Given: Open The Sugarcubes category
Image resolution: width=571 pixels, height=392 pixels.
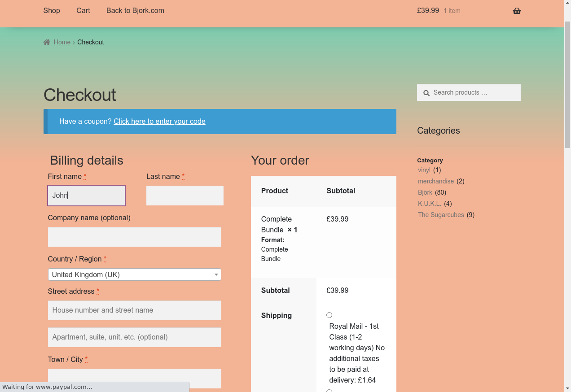Looking at the screenshot, I should click(441, 215).
